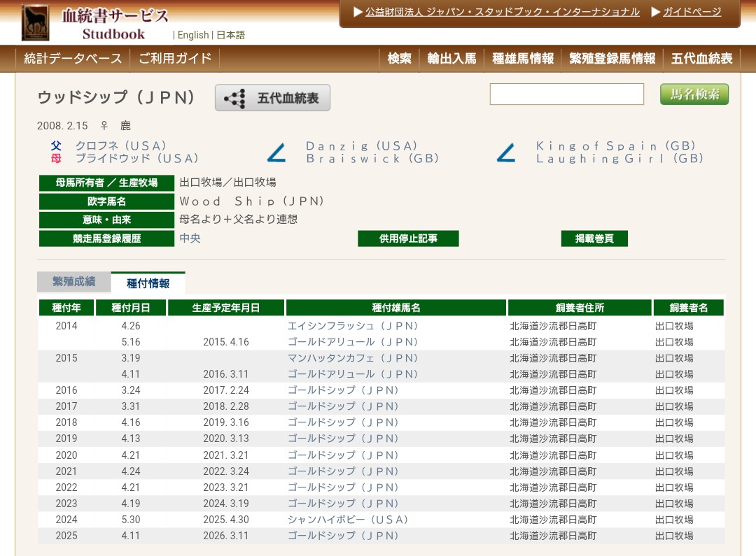Switch language to English
The width and height of the screenshot is (756, 556).
[x=193, y=35]
